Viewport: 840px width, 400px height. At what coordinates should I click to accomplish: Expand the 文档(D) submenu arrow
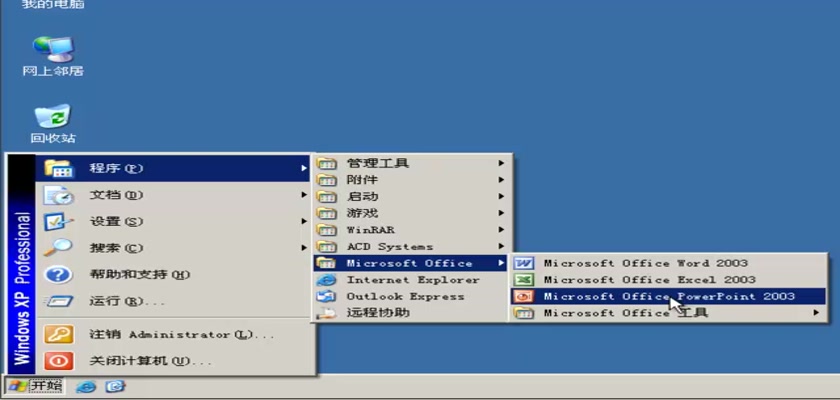point(304,194)
